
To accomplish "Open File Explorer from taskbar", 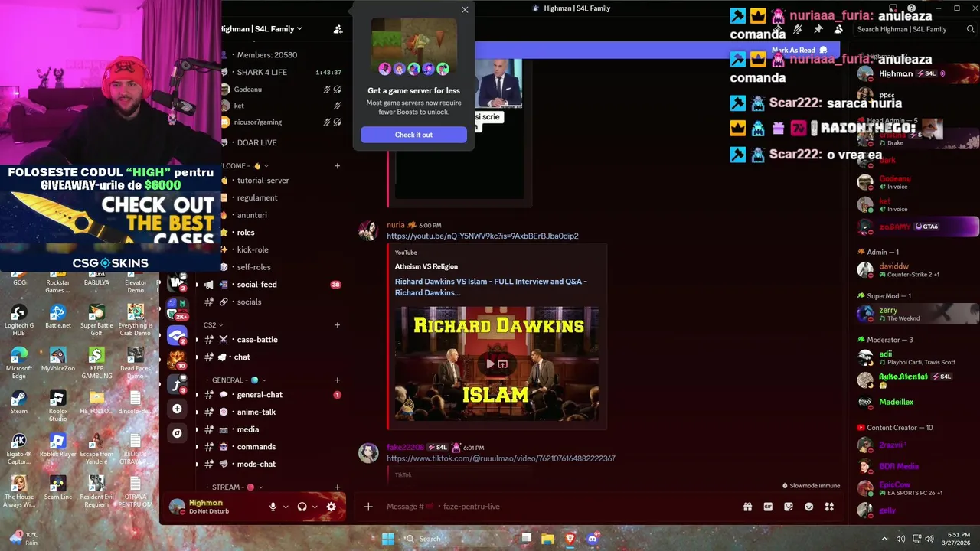I will 547,539.
